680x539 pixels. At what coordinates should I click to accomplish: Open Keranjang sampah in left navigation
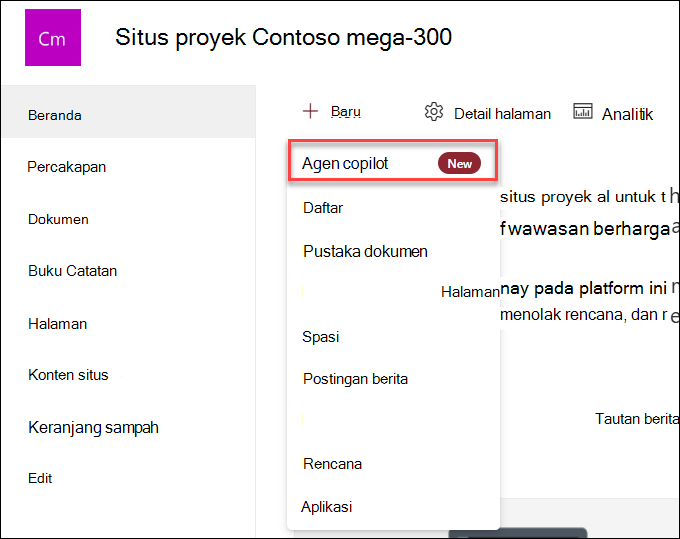(x=93, y=428)
